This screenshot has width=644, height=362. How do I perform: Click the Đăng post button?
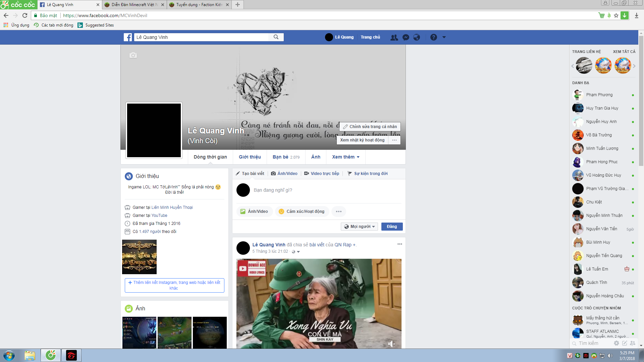coord(392,227)
